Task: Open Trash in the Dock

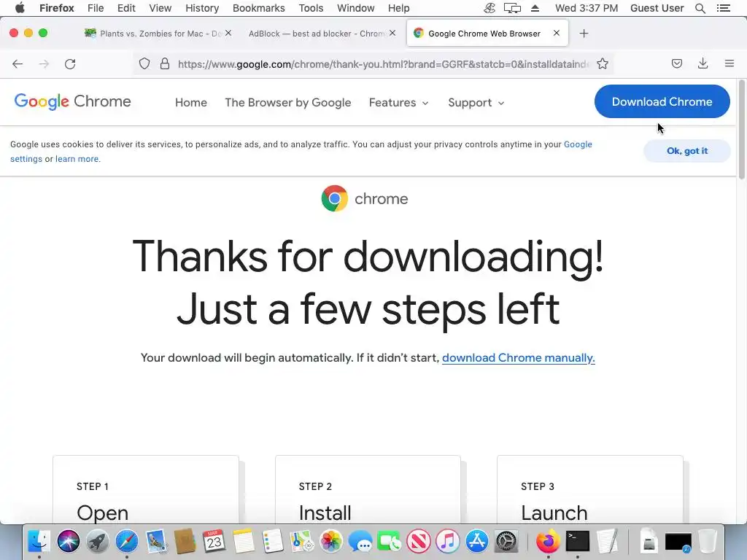Action: tap(708, 542)
